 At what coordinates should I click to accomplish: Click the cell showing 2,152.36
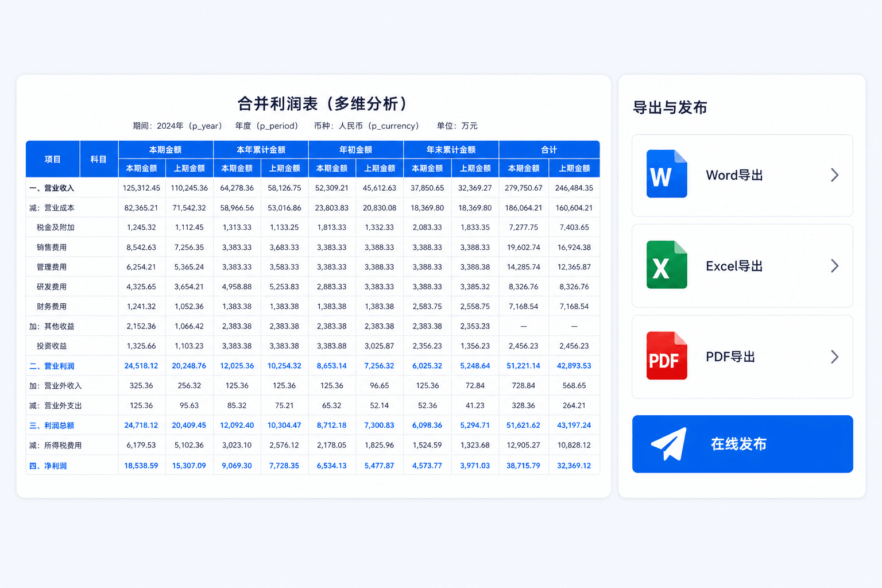tap(141, 326)
